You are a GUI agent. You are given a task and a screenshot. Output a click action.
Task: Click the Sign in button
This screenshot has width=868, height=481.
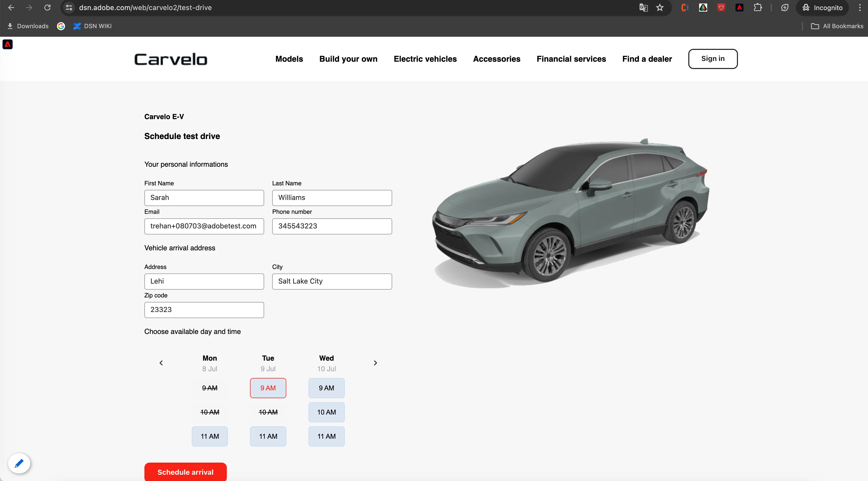click(x=713, y=59)
